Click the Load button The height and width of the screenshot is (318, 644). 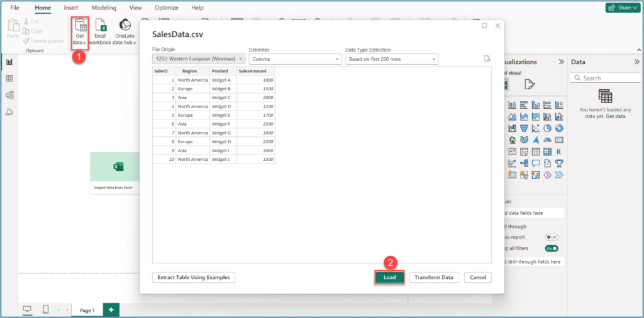[389, 277]
